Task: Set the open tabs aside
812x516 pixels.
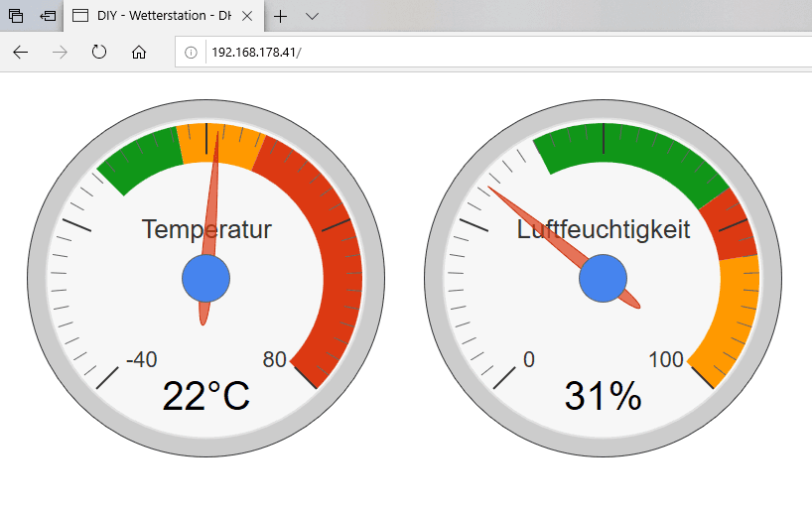Action: pos(47,16)
